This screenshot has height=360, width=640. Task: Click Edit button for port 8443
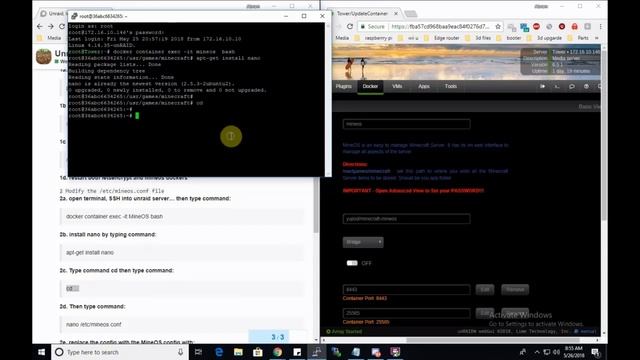pyautogui.click(x=484, y=289)
